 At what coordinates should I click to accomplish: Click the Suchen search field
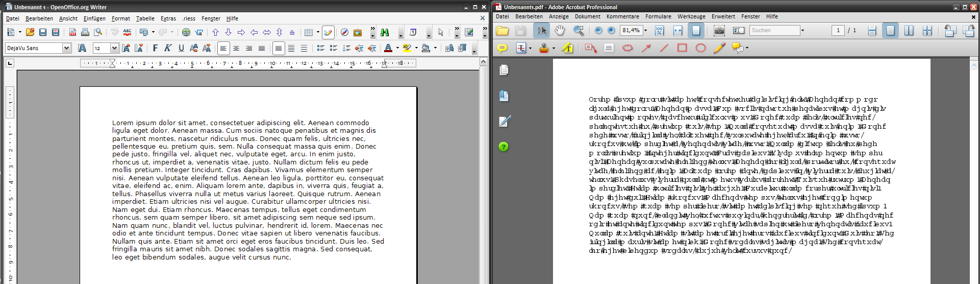coord(774,31)
